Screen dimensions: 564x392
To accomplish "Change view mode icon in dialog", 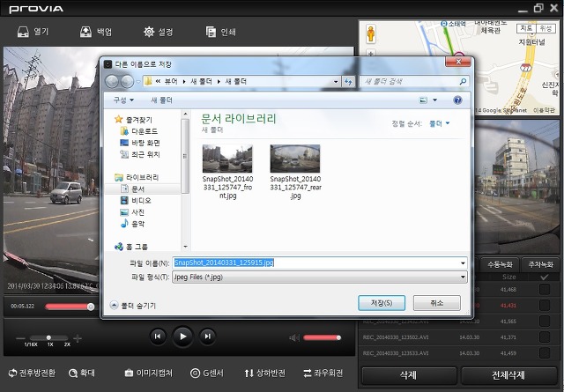I will (423, 100).
